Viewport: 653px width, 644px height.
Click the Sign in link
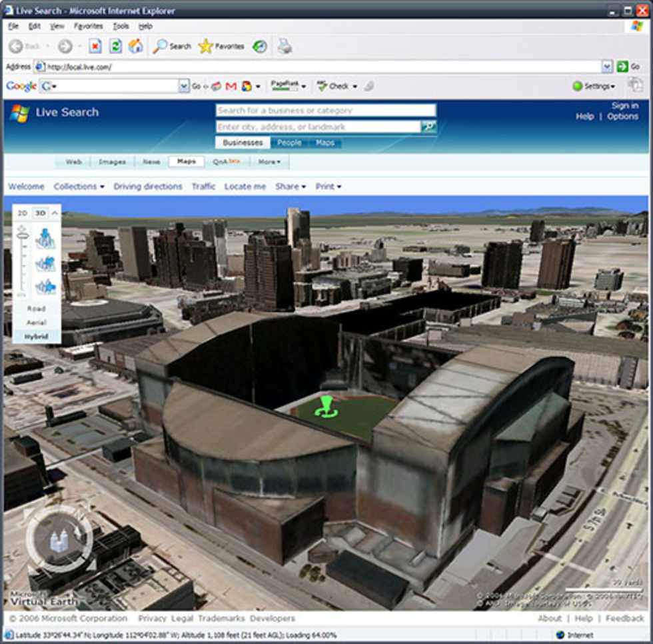(625, 105)
